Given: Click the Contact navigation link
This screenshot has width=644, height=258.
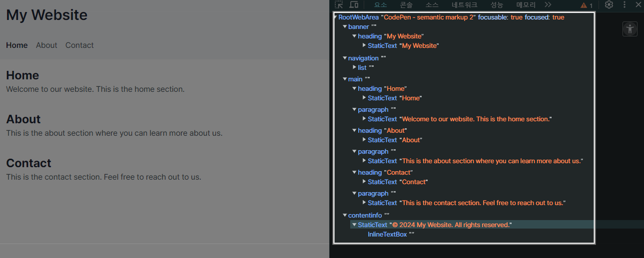Looking at the screenshot, I should click(79, 45).
